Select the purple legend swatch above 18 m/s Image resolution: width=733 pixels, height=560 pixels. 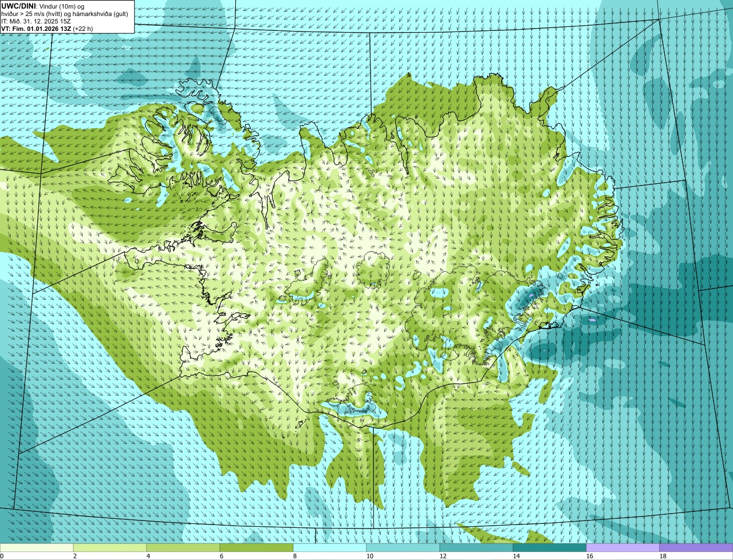(696, 547)
